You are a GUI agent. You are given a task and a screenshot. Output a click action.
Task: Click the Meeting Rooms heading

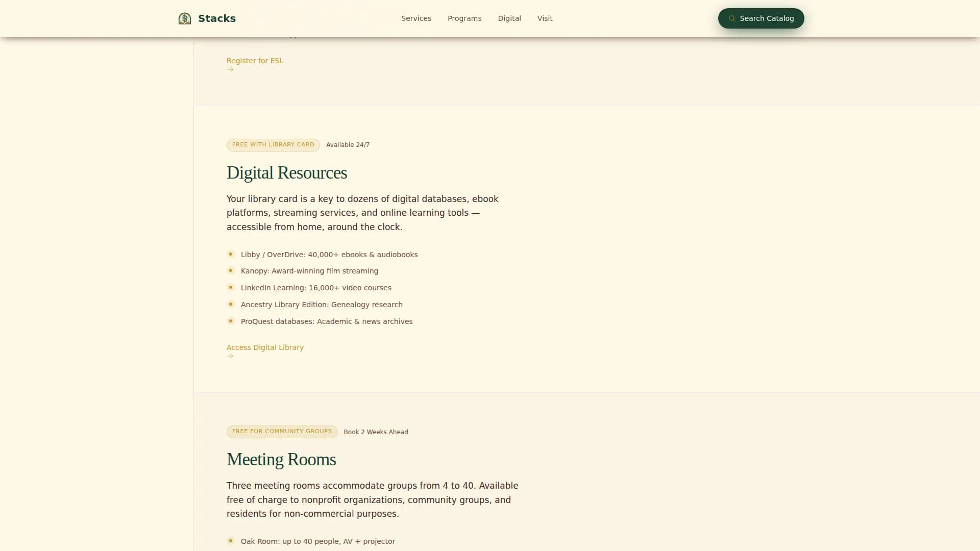[281, 459]
